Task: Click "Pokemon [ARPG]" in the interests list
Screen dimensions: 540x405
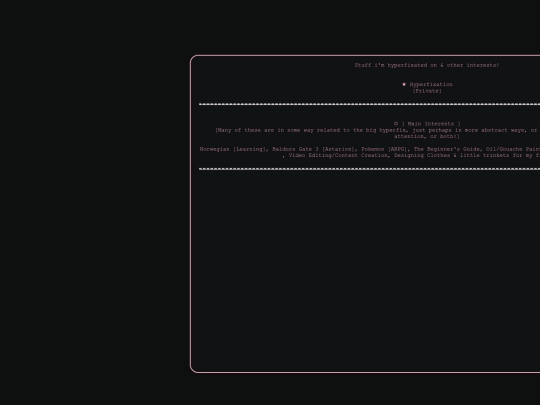Action: pos(384,149)
